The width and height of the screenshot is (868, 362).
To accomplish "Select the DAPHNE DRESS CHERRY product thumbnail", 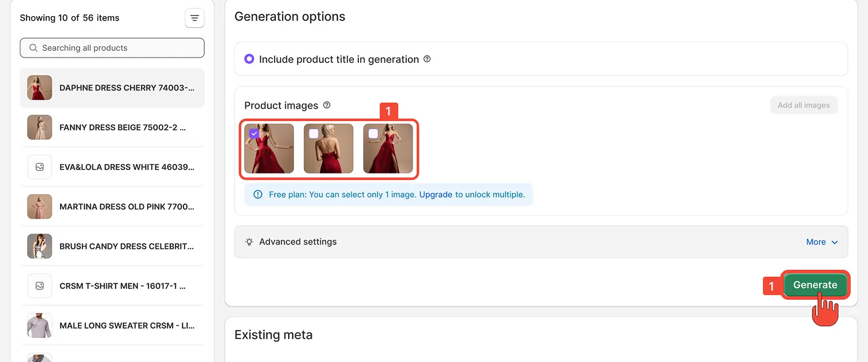I will click(39, 88).
